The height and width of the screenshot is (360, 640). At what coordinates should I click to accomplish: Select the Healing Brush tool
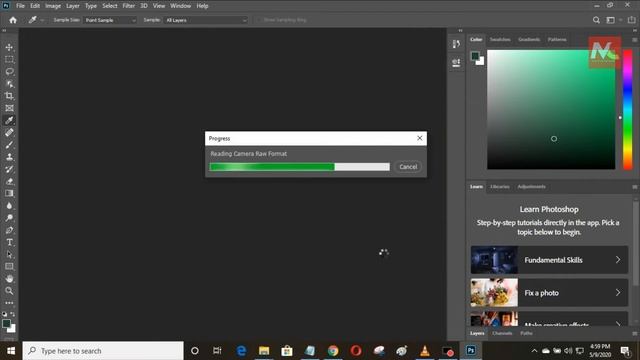(x=9, y=133)
